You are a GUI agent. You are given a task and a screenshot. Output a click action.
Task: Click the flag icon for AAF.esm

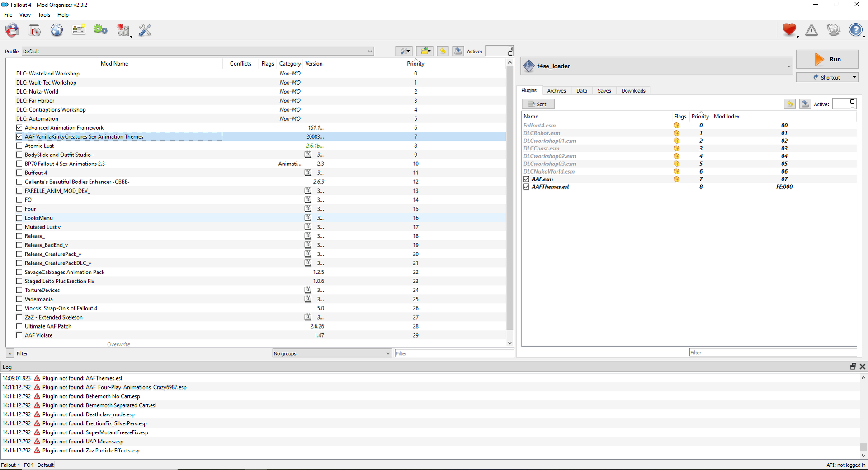(677, 179)
